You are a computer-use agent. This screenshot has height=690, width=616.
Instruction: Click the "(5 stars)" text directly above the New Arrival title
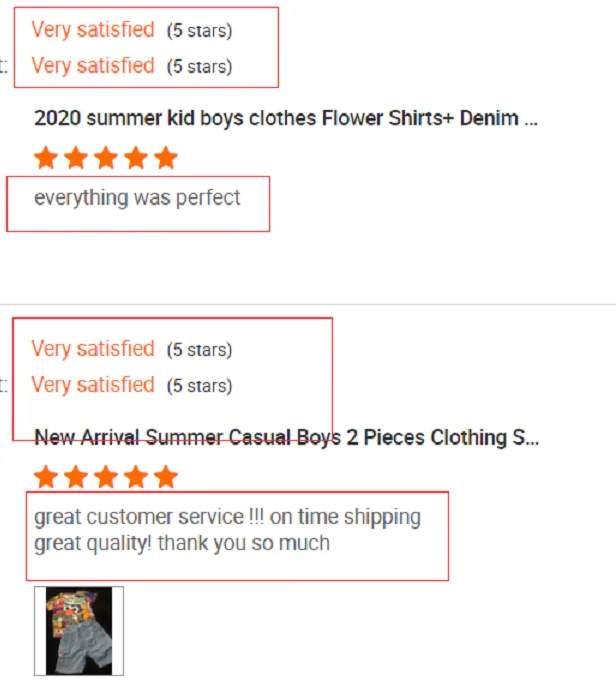coord(199,386)
